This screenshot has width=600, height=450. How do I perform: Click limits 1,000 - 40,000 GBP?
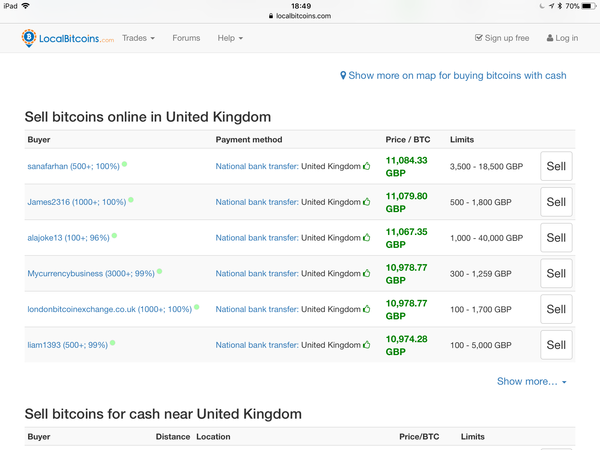(x=486, y=238)
